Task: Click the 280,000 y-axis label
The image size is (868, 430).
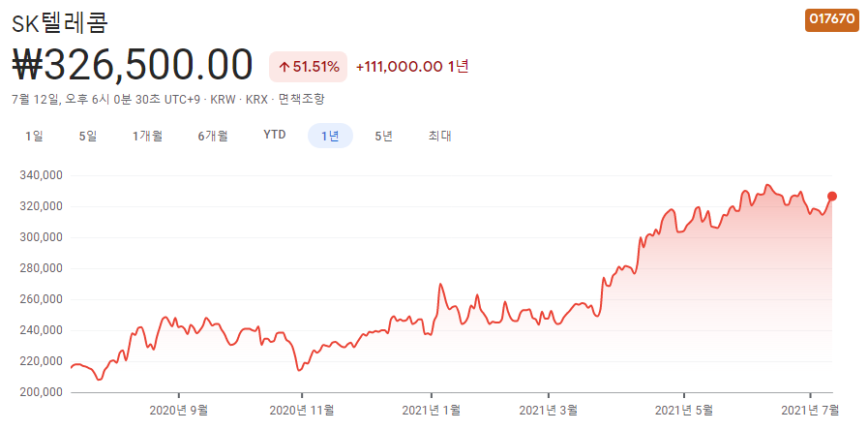Action: click(42, 269)
